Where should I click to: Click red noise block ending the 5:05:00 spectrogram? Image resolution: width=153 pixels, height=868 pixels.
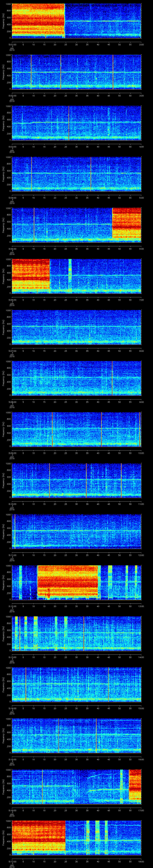[126, 224]
